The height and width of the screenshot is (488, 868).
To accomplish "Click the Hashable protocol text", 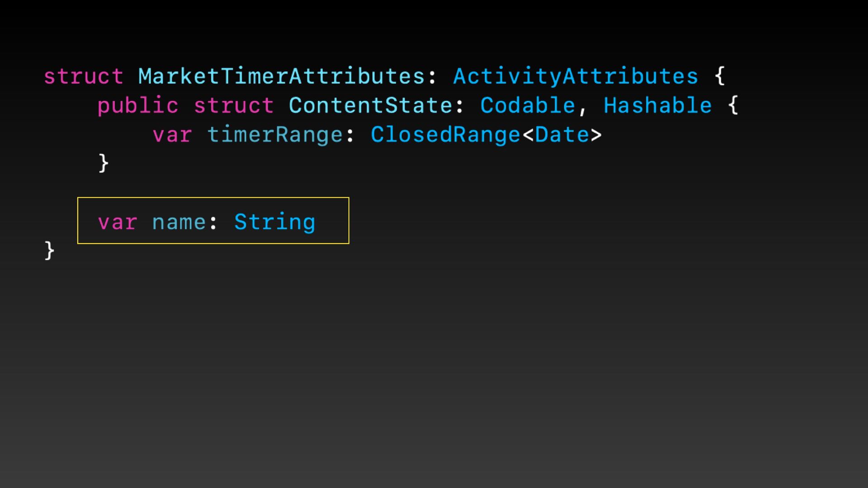I will pyautogui.click(x=657, y=106).
